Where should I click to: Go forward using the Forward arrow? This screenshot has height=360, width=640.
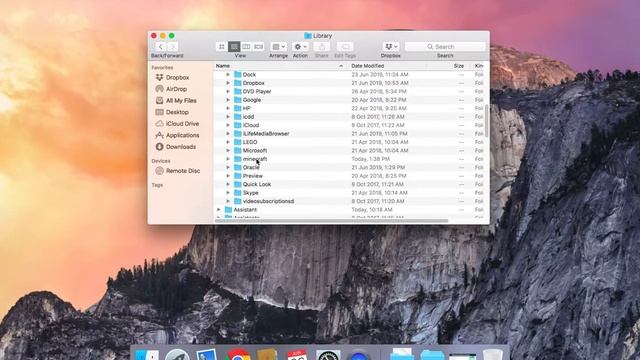173,47
